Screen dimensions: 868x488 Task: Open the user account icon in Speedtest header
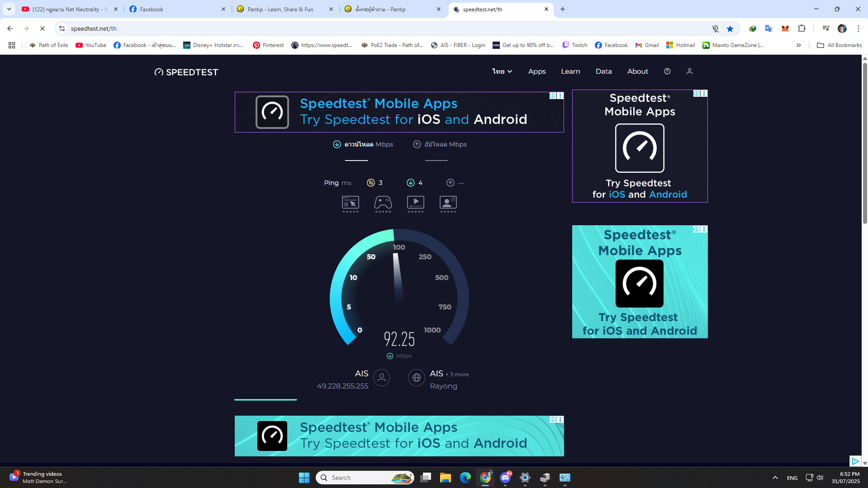pyautogui.click(x=689, y=71)
